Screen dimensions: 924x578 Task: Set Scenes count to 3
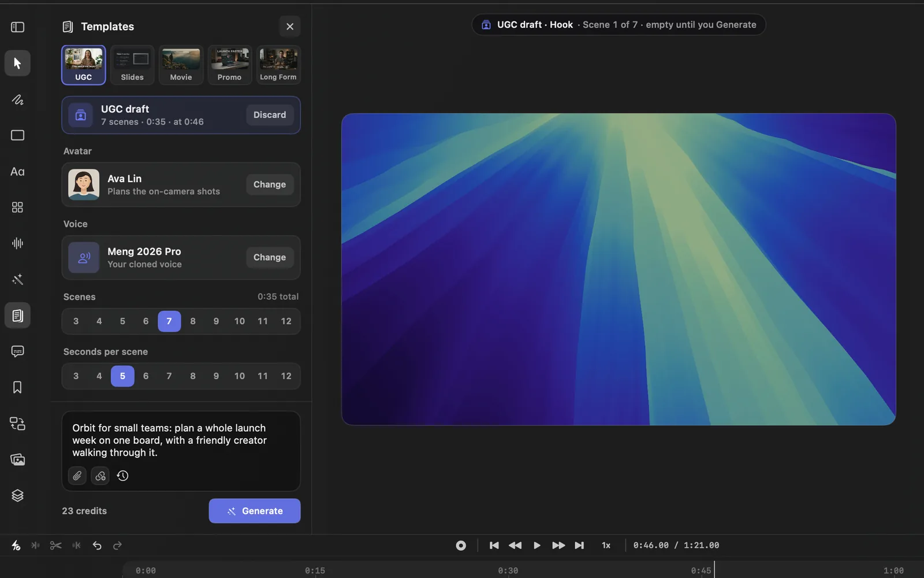76,321
